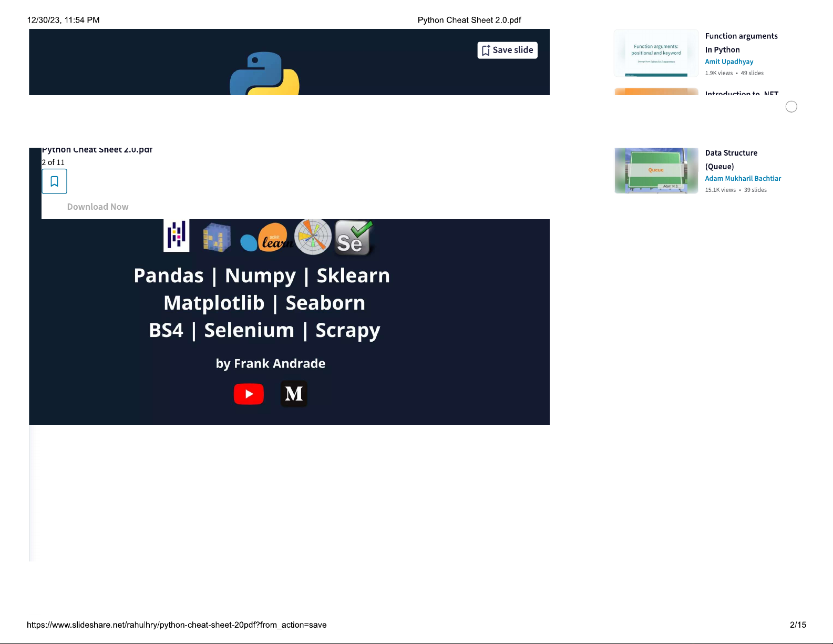This screenshot has width=833, height=644.
Task: Click the bookmark icon below 2 of 11
Action: tap(54, 181)
